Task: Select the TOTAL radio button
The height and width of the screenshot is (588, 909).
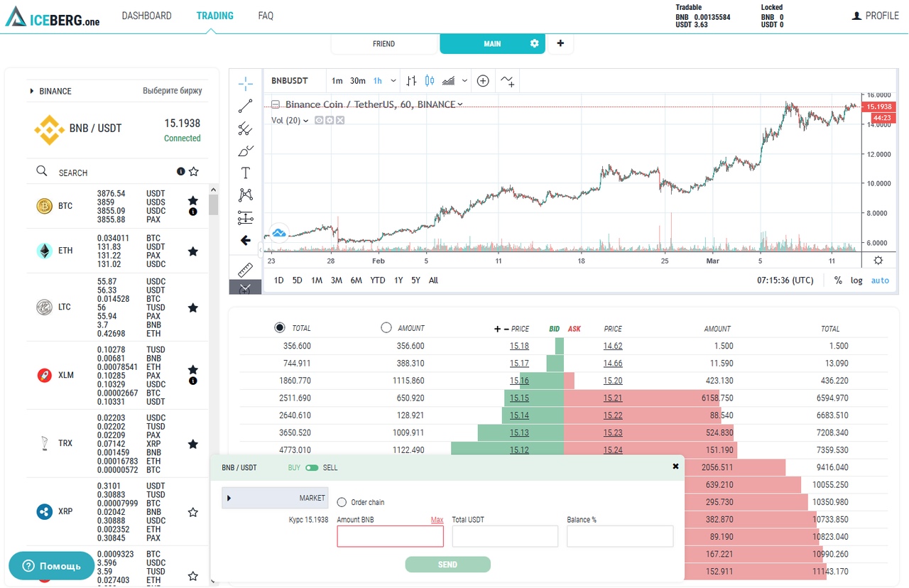Action: click(280, 327)
